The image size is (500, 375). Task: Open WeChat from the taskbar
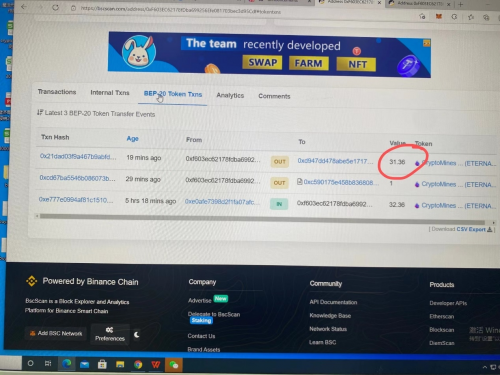tap(174, 365)
